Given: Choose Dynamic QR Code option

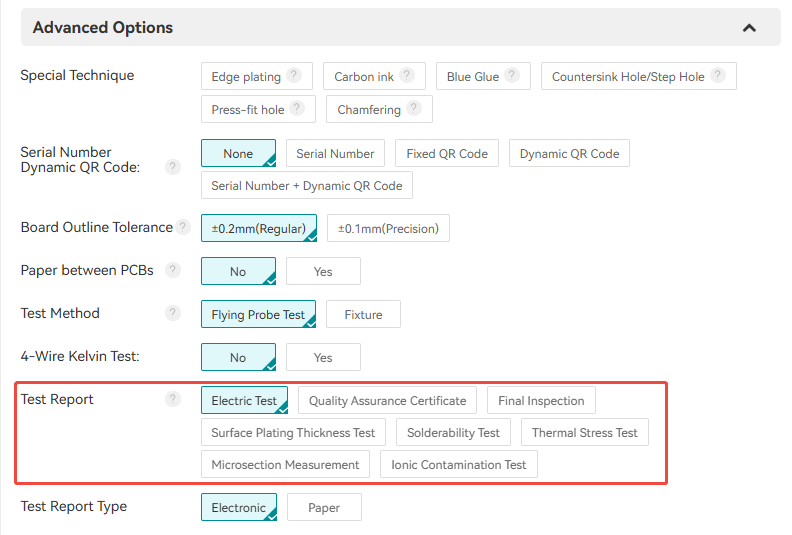Looking at the screenshot, I should pos(569,154).
